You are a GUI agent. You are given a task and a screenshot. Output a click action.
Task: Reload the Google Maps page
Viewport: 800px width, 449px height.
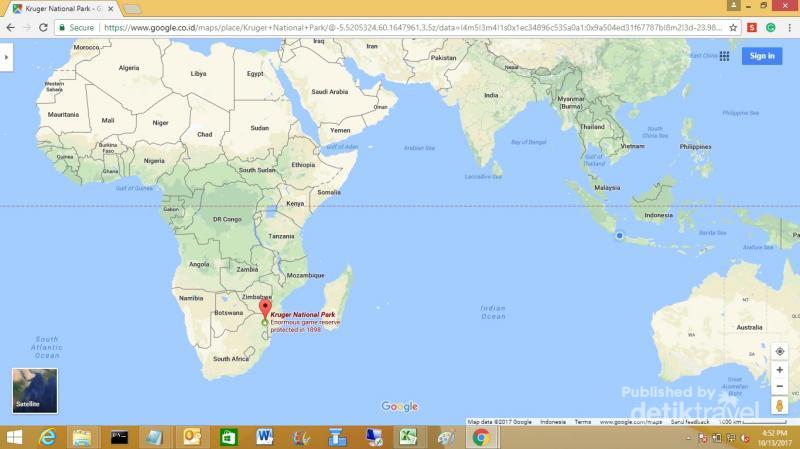[43, 28]
